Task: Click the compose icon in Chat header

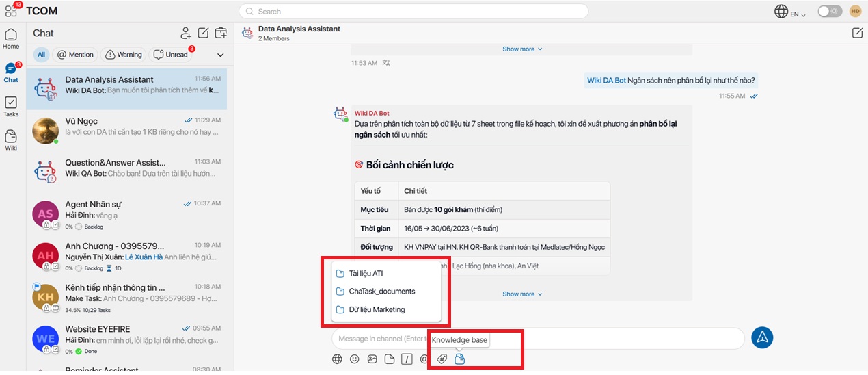Action: pos(203,33)
